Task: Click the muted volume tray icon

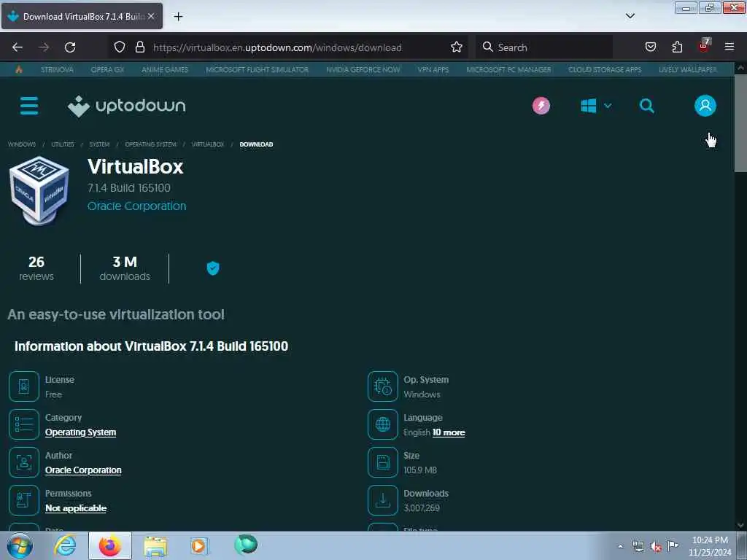Action: 656,547
